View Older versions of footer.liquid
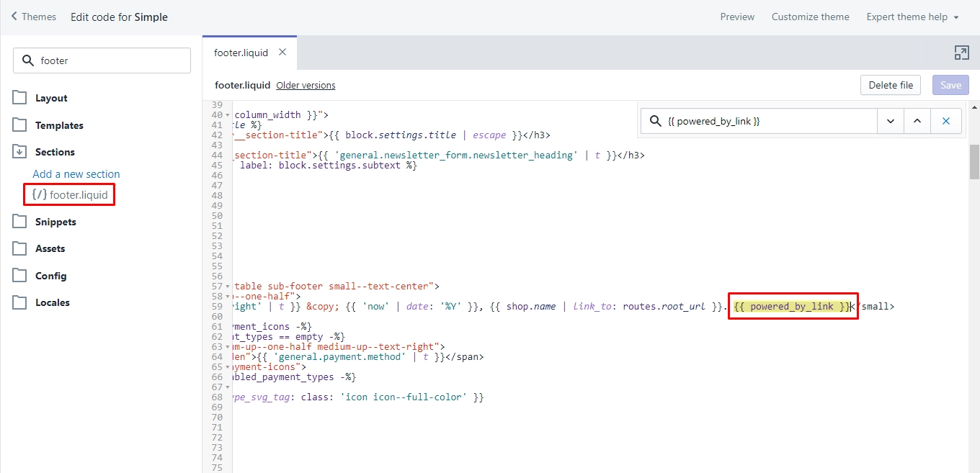Screen dimensions: 980x473 pos(306,85)
